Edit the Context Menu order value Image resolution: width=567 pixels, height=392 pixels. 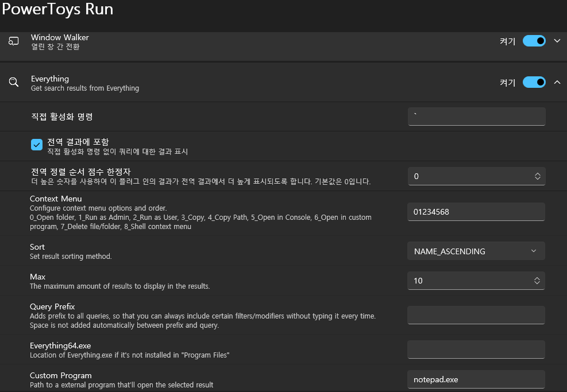click(476, 211)
